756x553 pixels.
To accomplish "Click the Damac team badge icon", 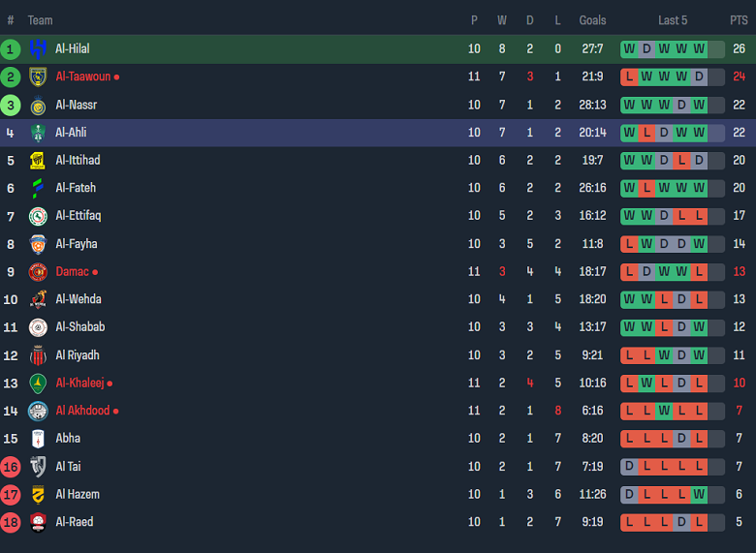I will tap(38, 272).
